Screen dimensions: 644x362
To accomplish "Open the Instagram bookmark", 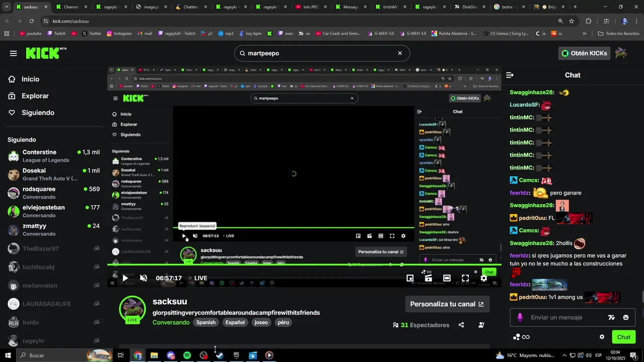I will pos(119,34).
